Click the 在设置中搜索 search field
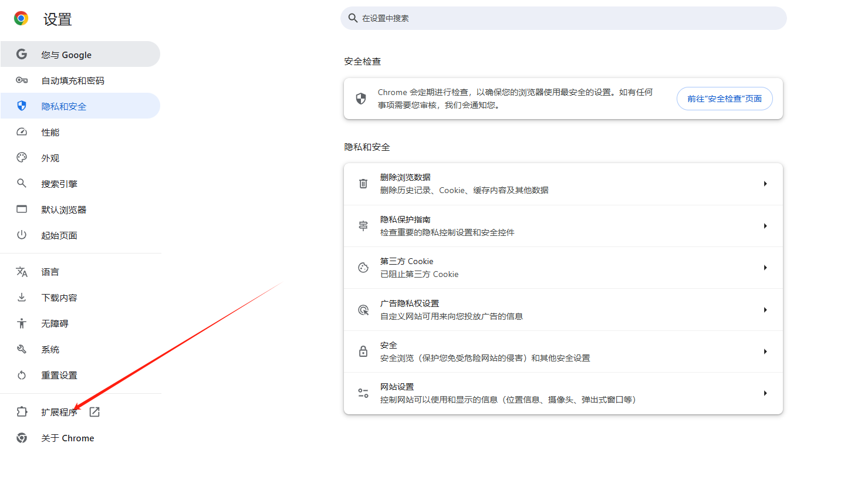This screenshot has width=868, height=490. [x=563, y=18]
